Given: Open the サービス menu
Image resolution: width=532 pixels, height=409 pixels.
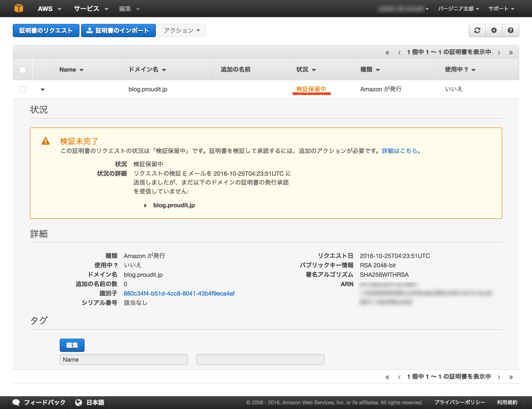Looking at the screenshot, I should click(86, 8).
